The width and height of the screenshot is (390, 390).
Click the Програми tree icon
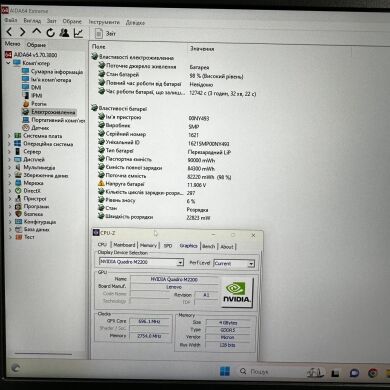point(18,206)
